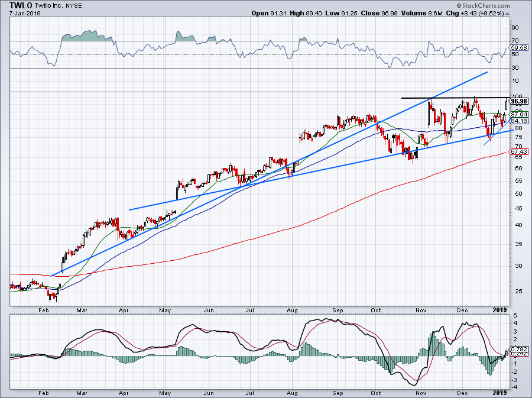Screen dimensions: 532x398
Task: Click the 96.98 last price tag
Action: pos(519,101)
